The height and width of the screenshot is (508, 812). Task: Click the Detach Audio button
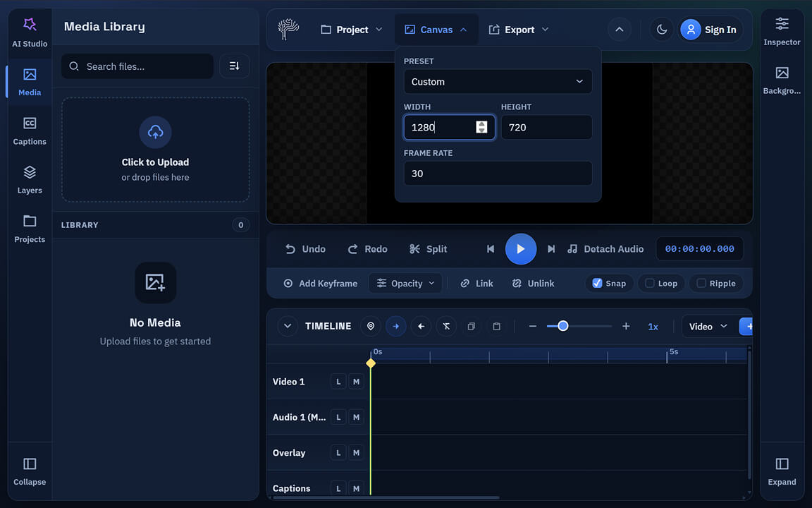point(605,249)
